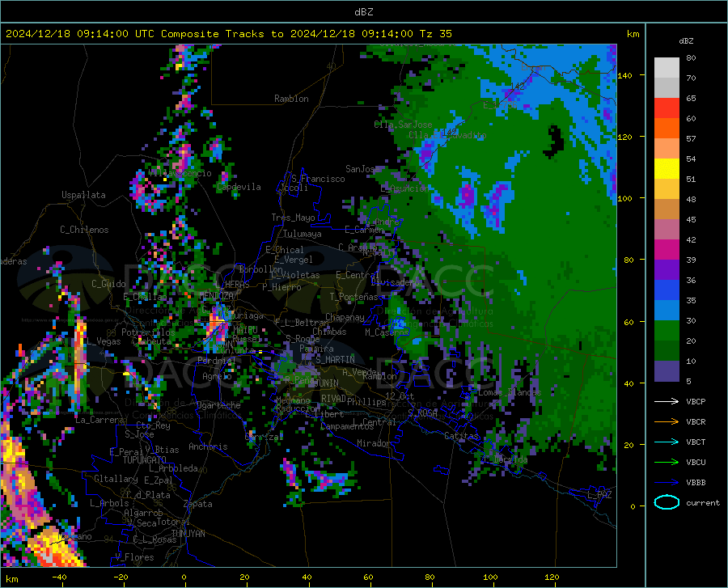Select the C_Guido place label
Screen dimensions: 728x588
click(108, 284)
